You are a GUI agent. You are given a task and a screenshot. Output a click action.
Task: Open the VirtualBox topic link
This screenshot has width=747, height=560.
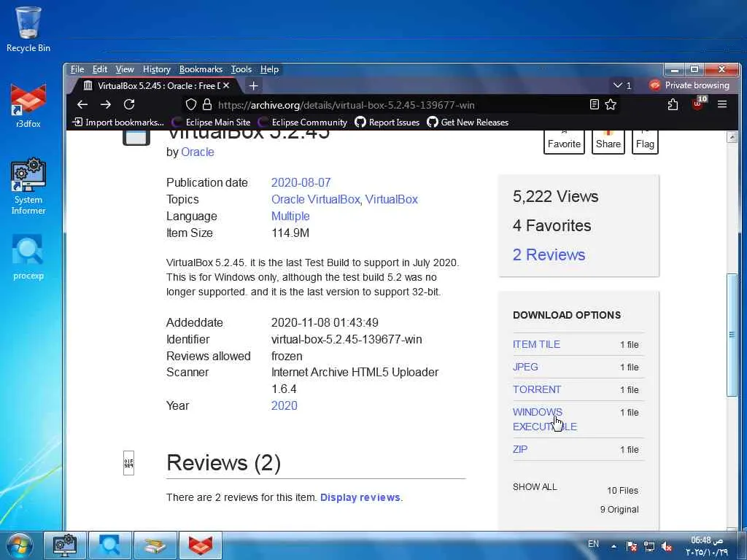click(x=391, y=199)
